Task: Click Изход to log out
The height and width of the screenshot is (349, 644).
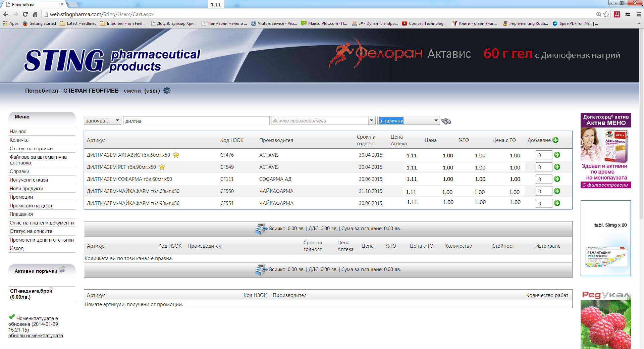Action: (x=17, y=248)
